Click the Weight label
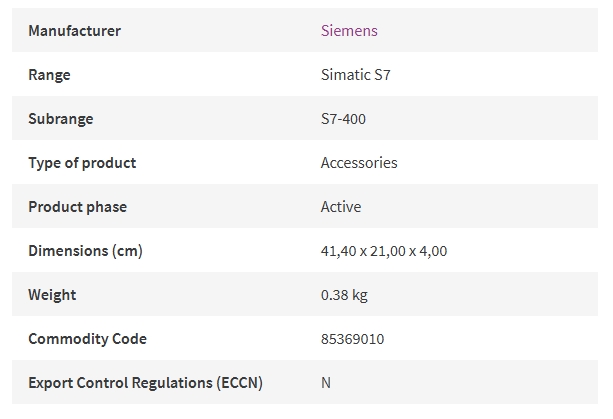The height and width of the screenshot is (419, 613). coord(52,295)
